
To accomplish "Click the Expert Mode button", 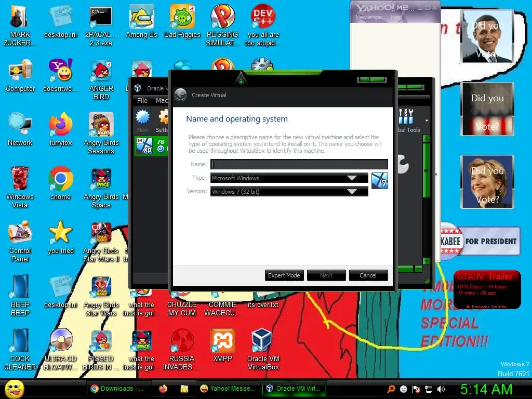I will click(284, 275).
